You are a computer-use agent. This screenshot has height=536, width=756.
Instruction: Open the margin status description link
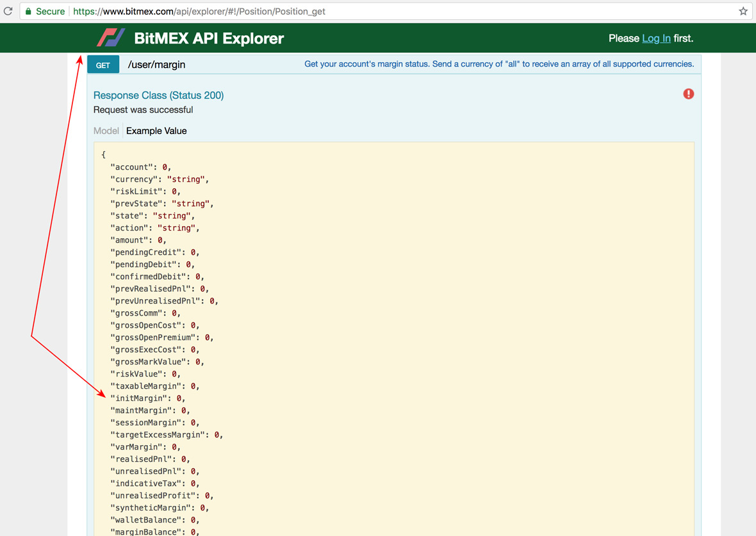[x=499, y=64]
